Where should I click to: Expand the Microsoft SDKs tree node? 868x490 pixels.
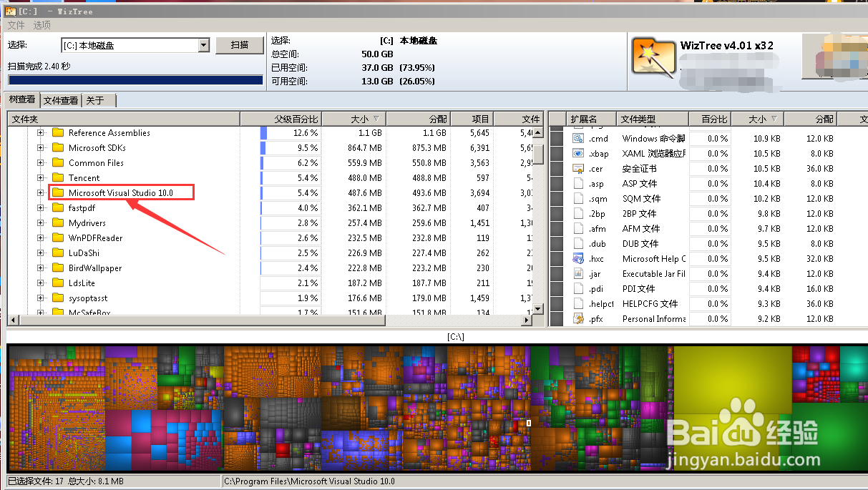coord(41,147)
